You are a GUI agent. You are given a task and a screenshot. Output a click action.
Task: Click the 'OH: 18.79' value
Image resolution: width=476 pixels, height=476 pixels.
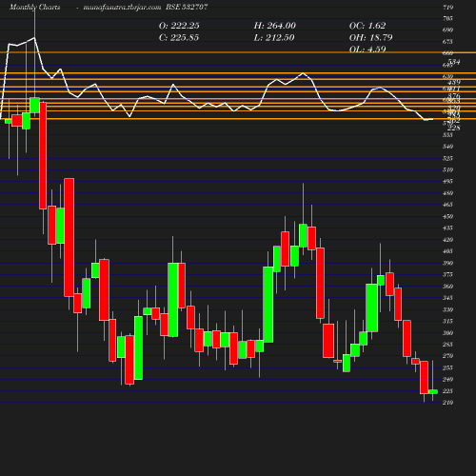click(370, 38)
